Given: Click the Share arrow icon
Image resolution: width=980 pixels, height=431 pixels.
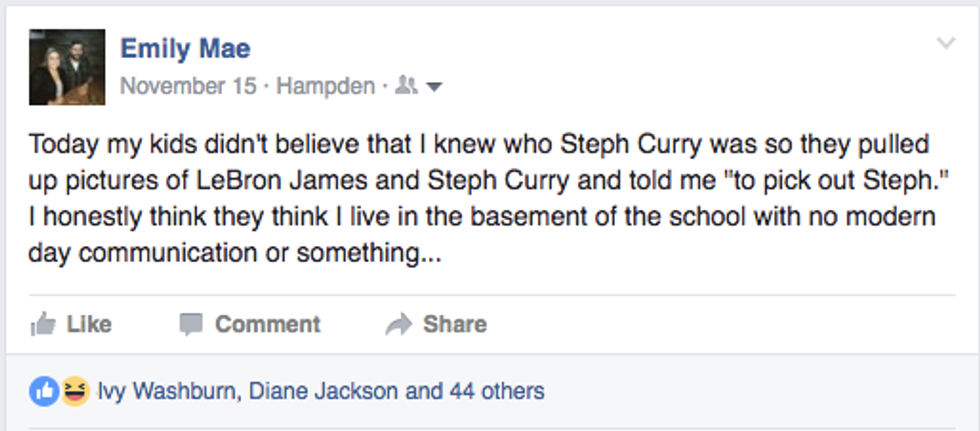Looking at the screenshot, I should [398, 324].
